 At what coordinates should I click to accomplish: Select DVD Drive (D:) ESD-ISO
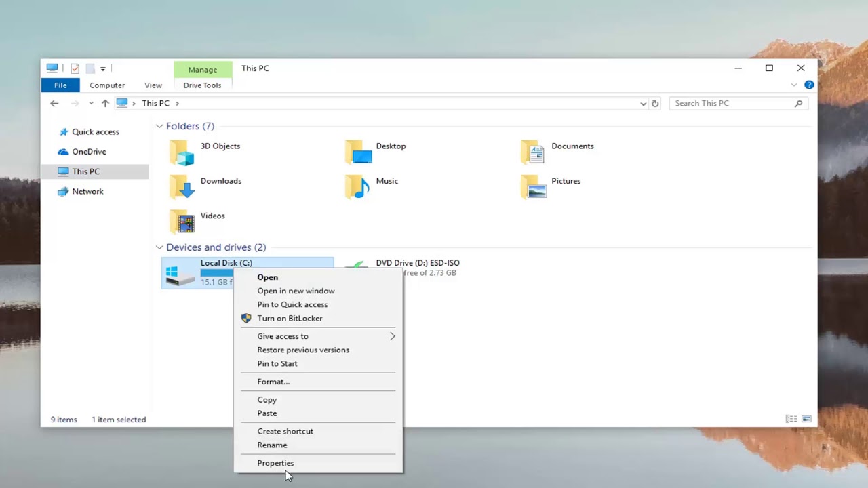click(x=418, y=263)
